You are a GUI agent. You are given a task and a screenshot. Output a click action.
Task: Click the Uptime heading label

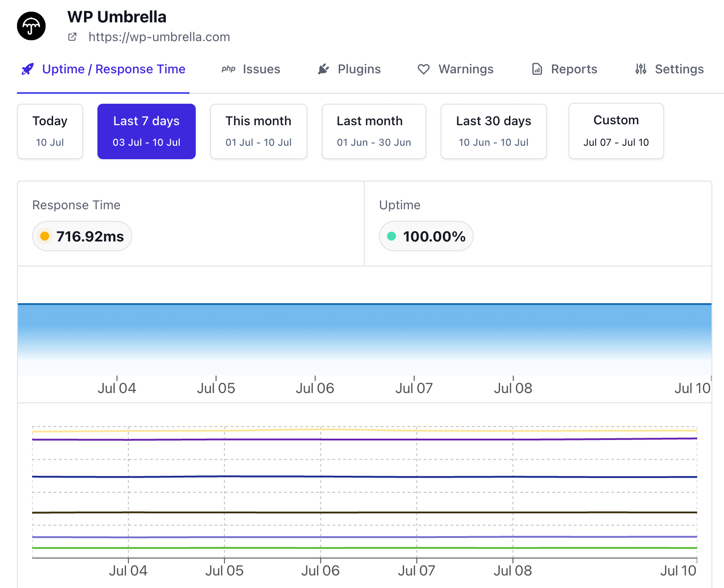[400, 205]
